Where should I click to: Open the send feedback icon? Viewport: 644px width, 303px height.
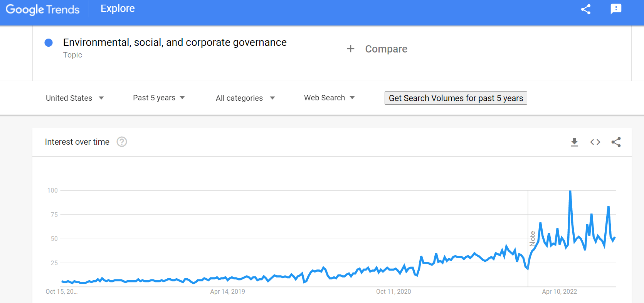pyautogui.click(x=616, y=9)
